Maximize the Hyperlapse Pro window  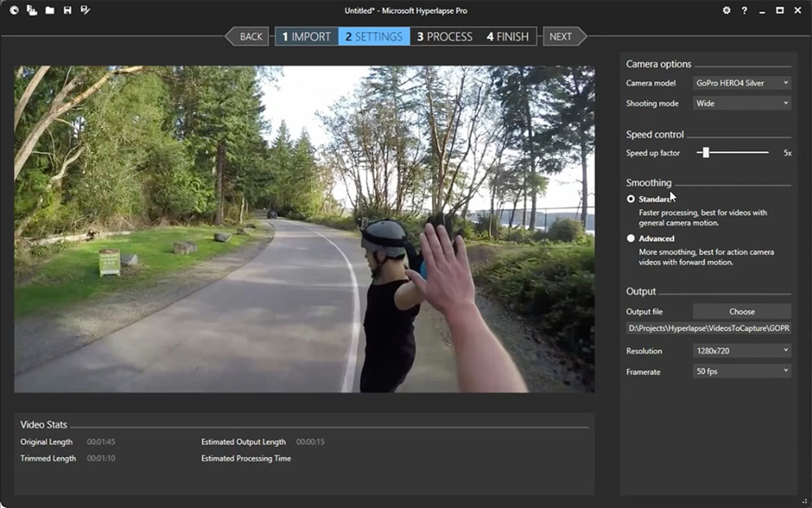pos(780,11)
